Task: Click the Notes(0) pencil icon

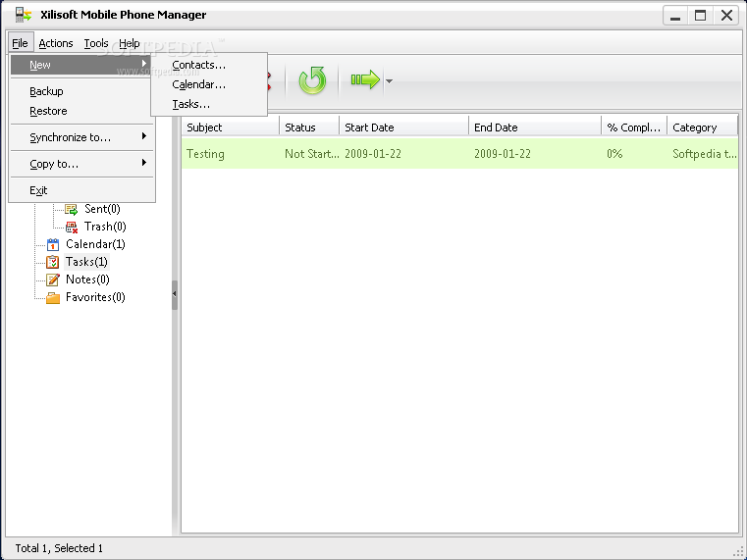Action: tap(52, 280)
